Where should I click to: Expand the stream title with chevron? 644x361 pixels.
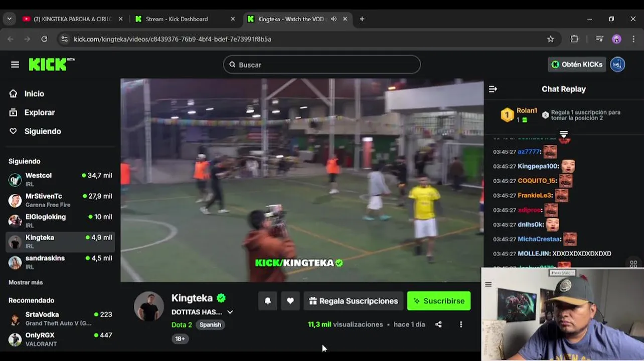tap(230, 312)
